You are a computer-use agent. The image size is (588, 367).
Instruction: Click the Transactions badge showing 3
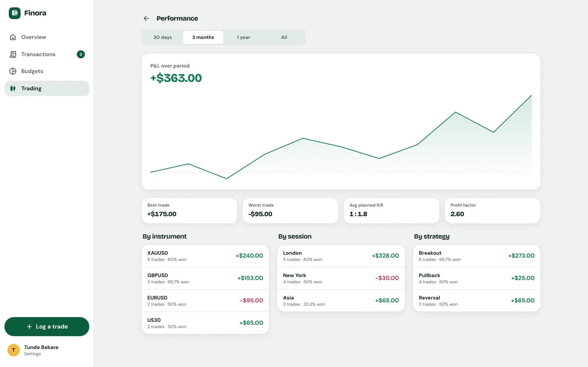coord(81,54)
